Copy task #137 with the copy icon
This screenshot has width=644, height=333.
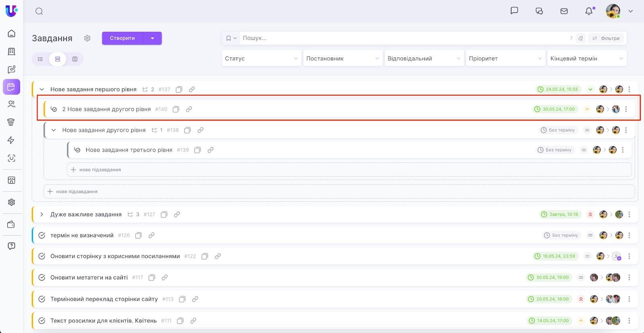179,89
